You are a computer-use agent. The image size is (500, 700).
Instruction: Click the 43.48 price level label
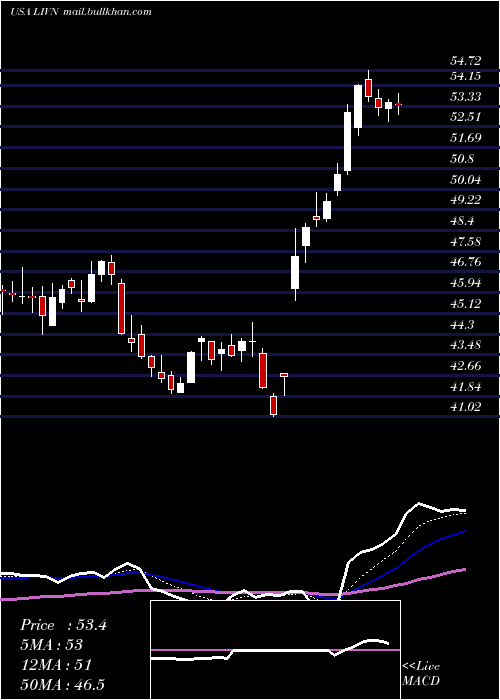466,345
